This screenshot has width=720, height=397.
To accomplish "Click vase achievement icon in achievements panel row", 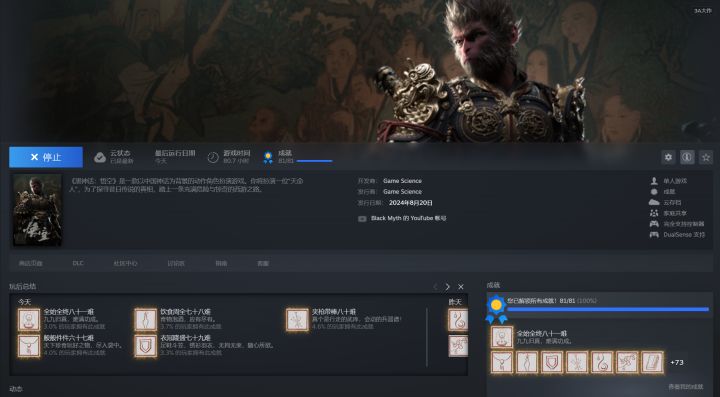I will (x=527, y=362).
